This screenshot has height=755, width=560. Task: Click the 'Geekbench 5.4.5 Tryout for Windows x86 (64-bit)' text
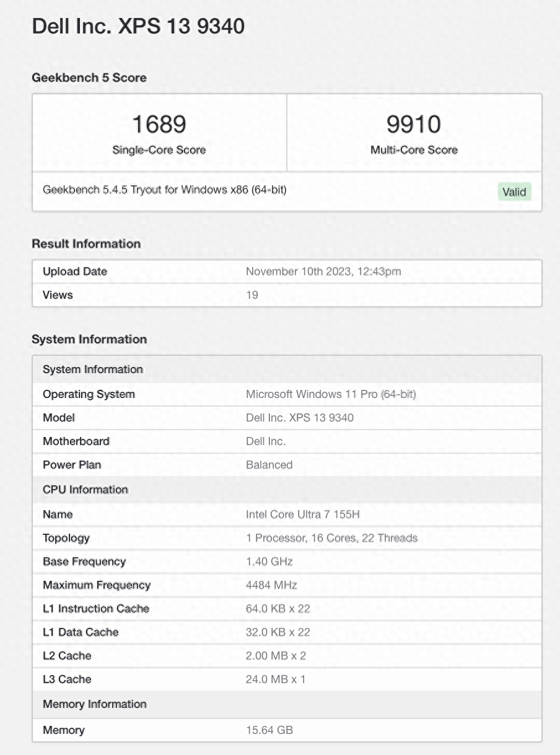pos(165,190)
